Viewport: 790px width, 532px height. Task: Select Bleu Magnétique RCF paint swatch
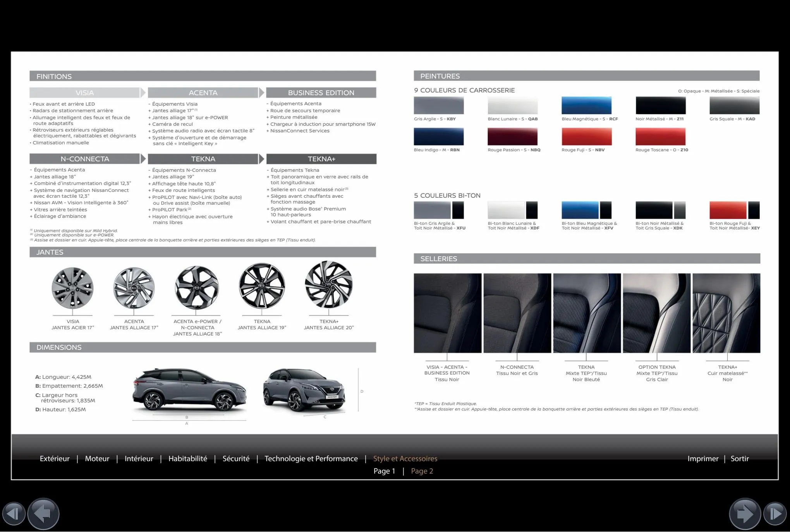click(587, 105)
